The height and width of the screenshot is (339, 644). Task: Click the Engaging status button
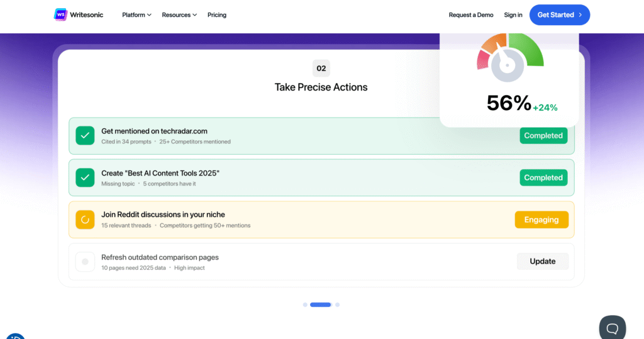[x=541, y=220]
